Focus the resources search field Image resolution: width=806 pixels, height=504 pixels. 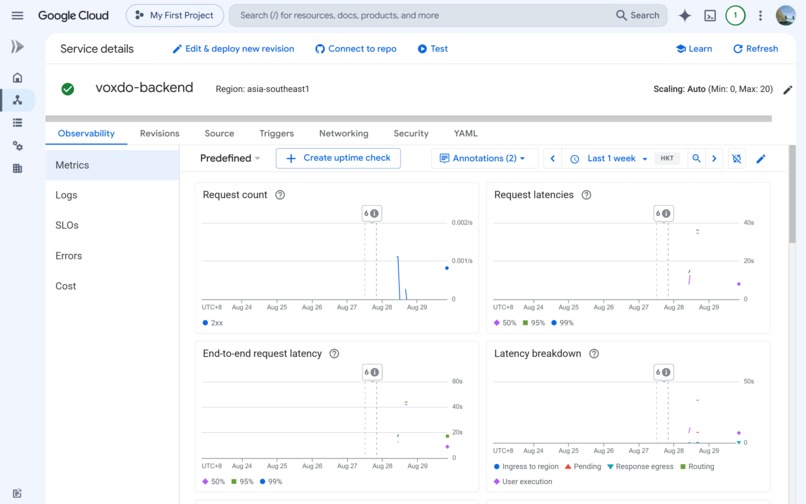[422, 15]
